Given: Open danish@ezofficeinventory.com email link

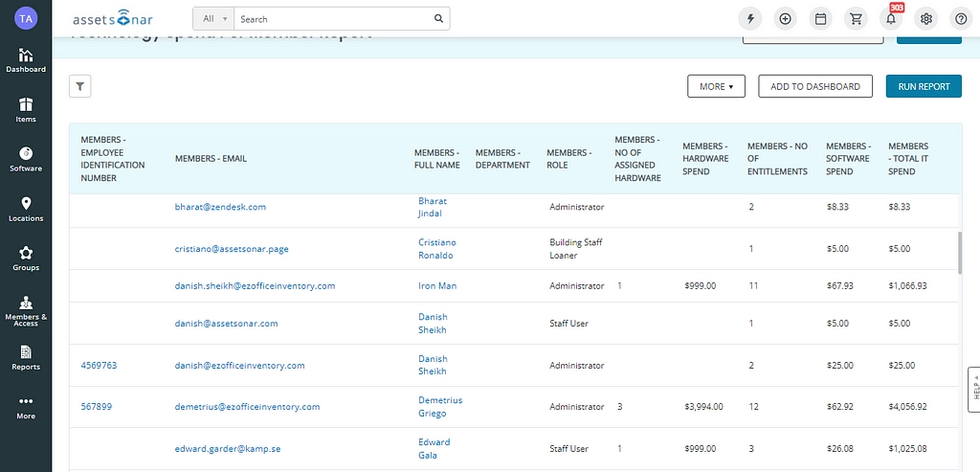Looking at the screenshot, I should (239, 365).
